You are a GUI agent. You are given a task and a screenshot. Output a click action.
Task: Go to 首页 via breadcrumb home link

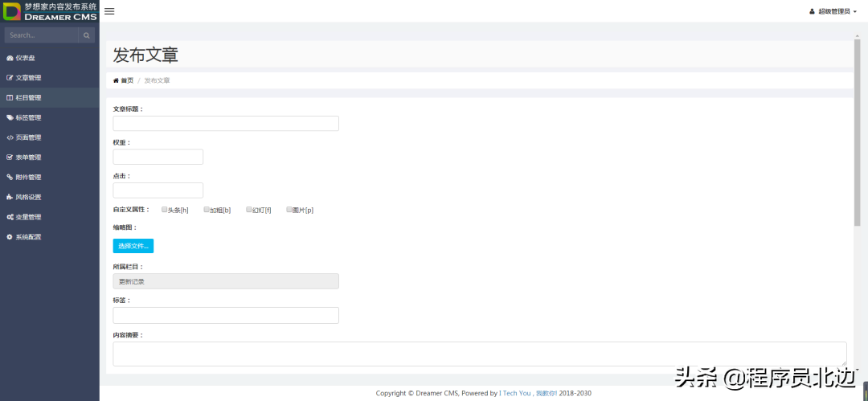point(124,81)
